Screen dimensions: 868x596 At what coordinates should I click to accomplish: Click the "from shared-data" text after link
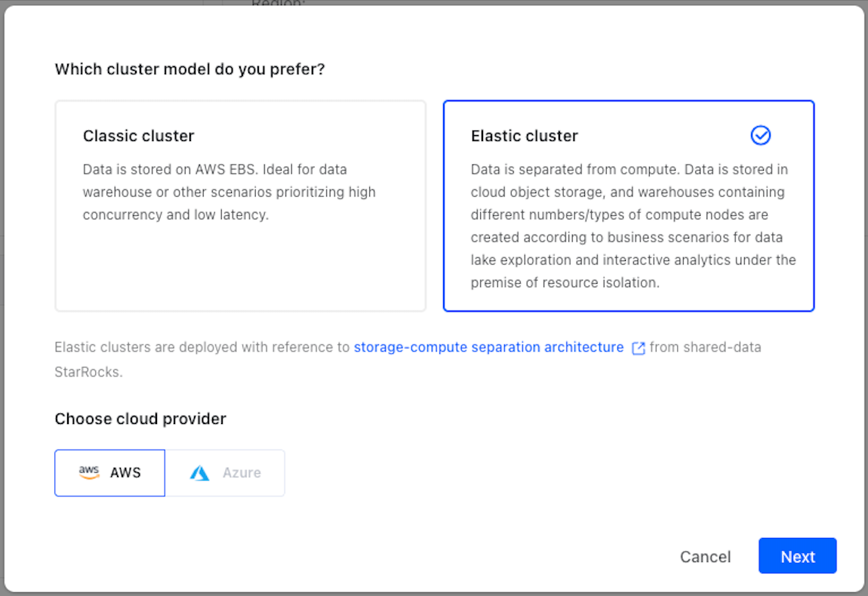(x=705, y=348)
